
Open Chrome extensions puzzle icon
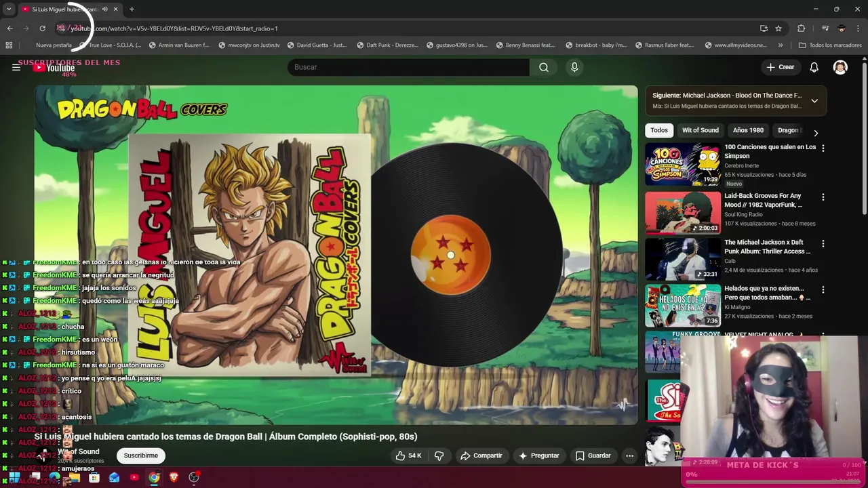pyautogui.click(x=802, y=28)
